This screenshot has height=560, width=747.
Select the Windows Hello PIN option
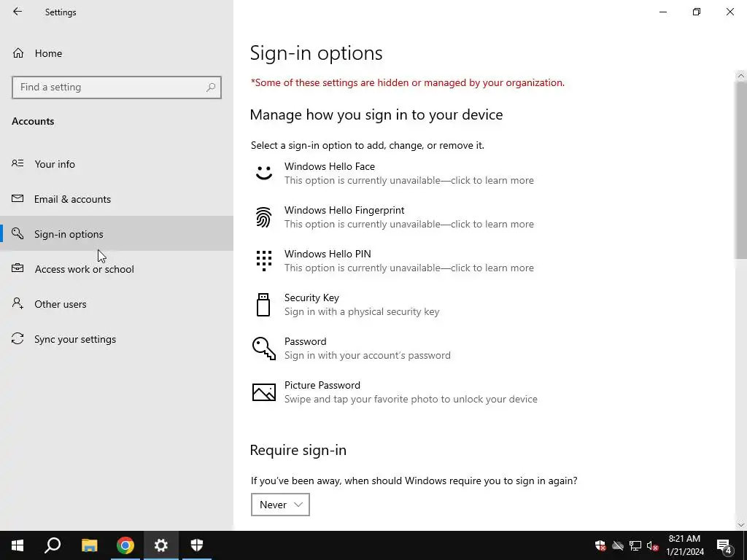click(x=393, y=261)
